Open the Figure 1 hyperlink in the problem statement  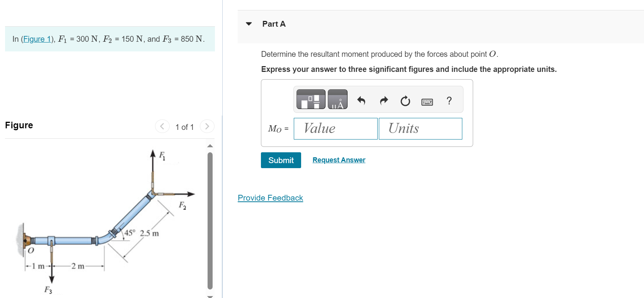(x=37, y=39)
